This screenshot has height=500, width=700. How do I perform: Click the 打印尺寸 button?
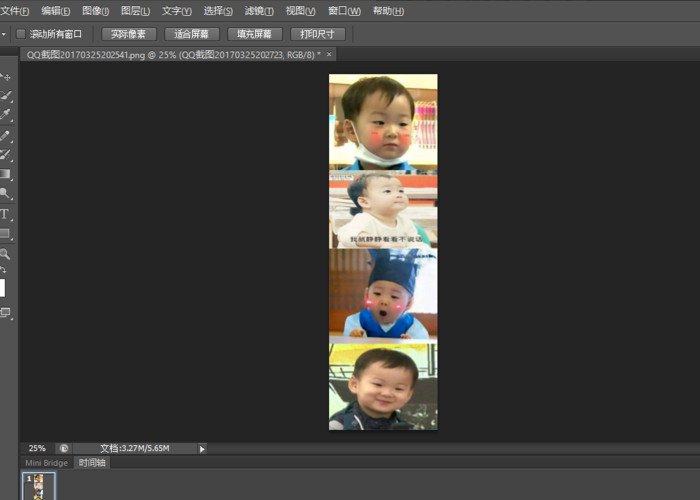pyautogui.click(x=317, y=34)
